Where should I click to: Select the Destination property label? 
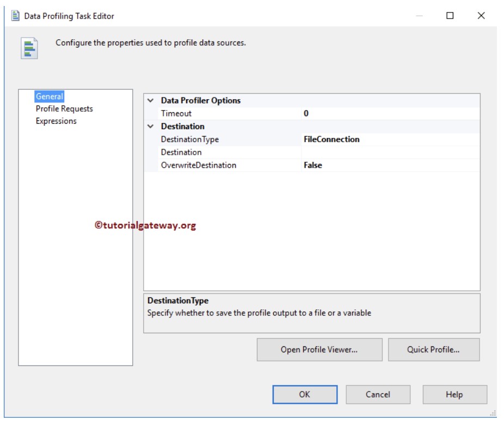[181, 152]
